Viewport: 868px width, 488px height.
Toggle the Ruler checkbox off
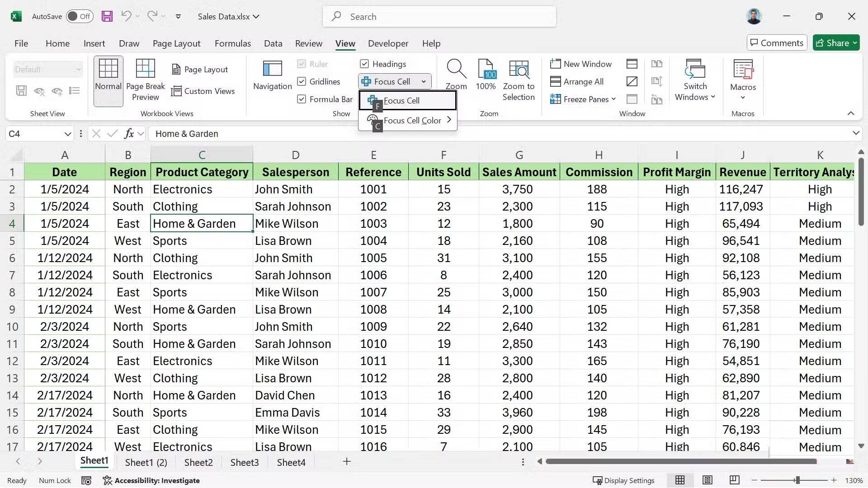pos(302,64)
